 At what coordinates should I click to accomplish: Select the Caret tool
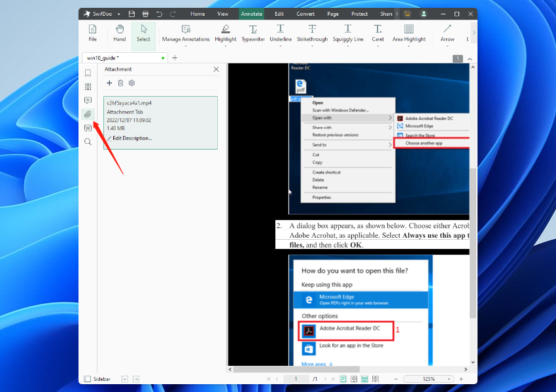(x=377, y=35)
